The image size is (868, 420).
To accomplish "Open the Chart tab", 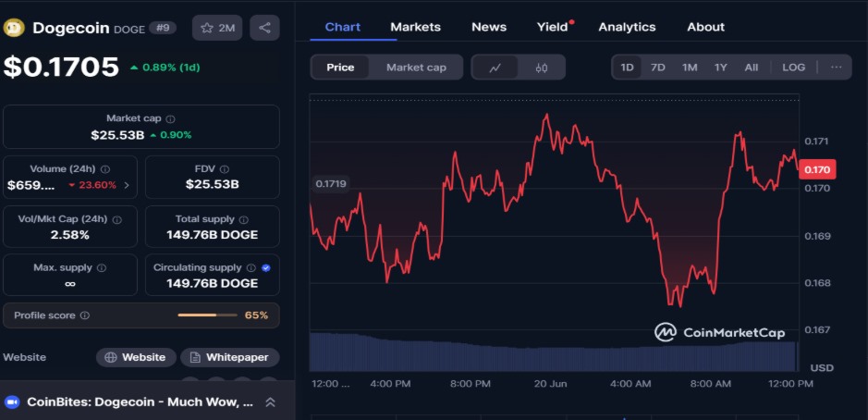I will coord(343,27).
